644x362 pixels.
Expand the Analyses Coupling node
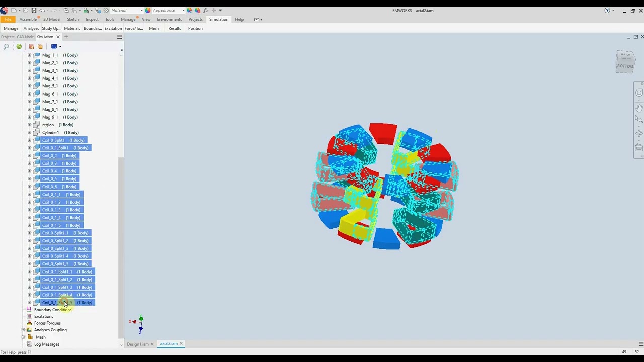click(x=23, y=330)
